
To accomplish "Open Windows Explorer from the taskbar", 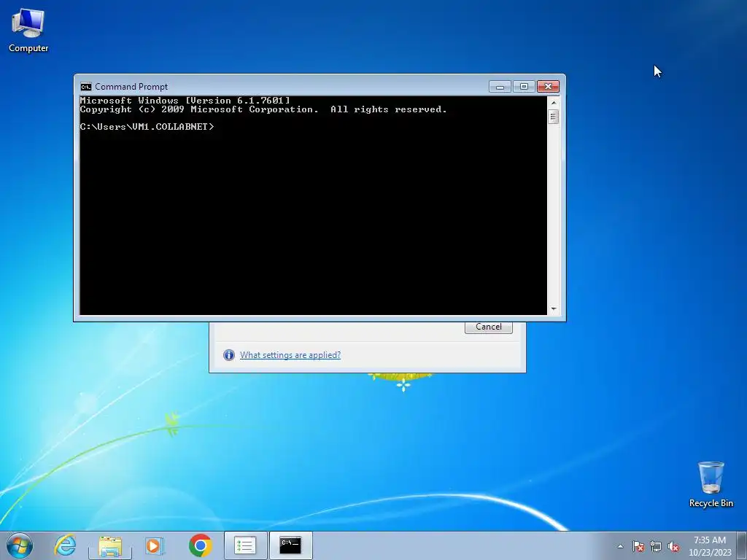I will click(110, 545).
